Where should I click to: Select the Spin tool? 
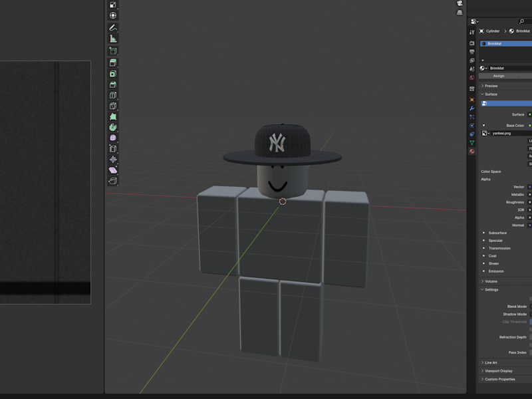[113, 127]
